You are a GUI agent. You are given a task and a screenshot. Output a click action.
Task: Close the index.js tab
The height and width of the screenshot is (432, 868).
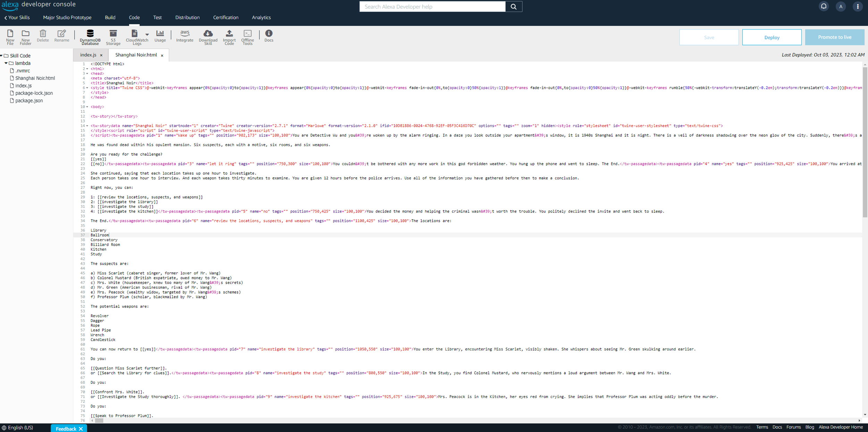pos(101,55)
